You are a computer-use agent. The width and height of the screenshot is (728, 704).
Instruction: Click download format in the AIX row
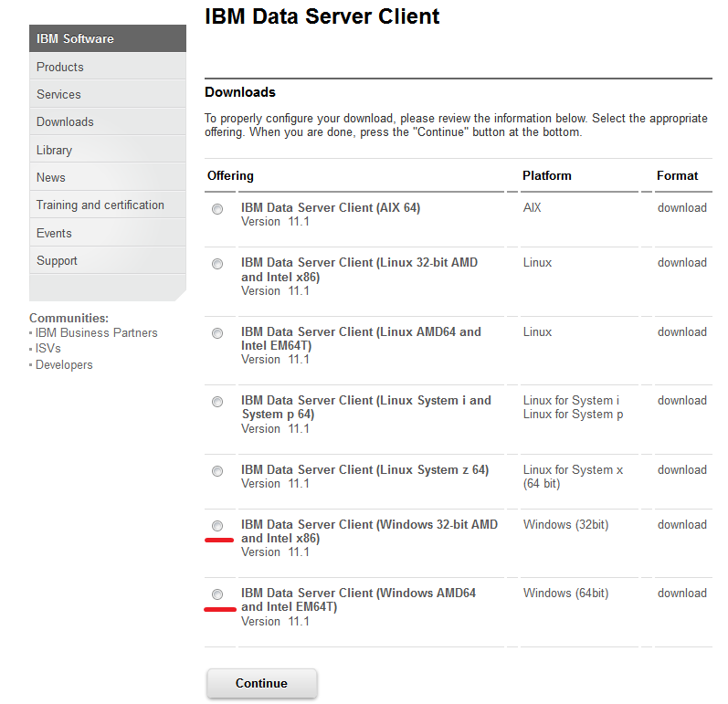tap(682, 207)
